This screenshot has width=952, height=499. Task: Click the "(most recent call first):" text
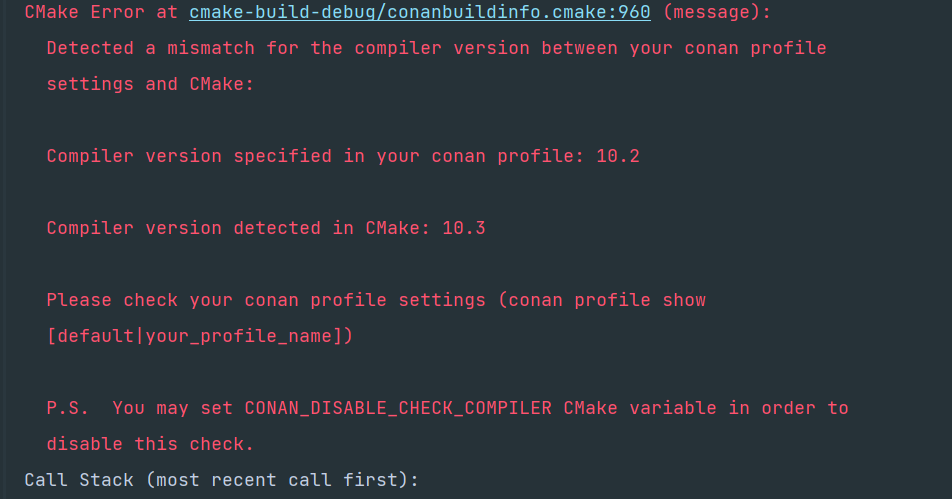[282, 480]
